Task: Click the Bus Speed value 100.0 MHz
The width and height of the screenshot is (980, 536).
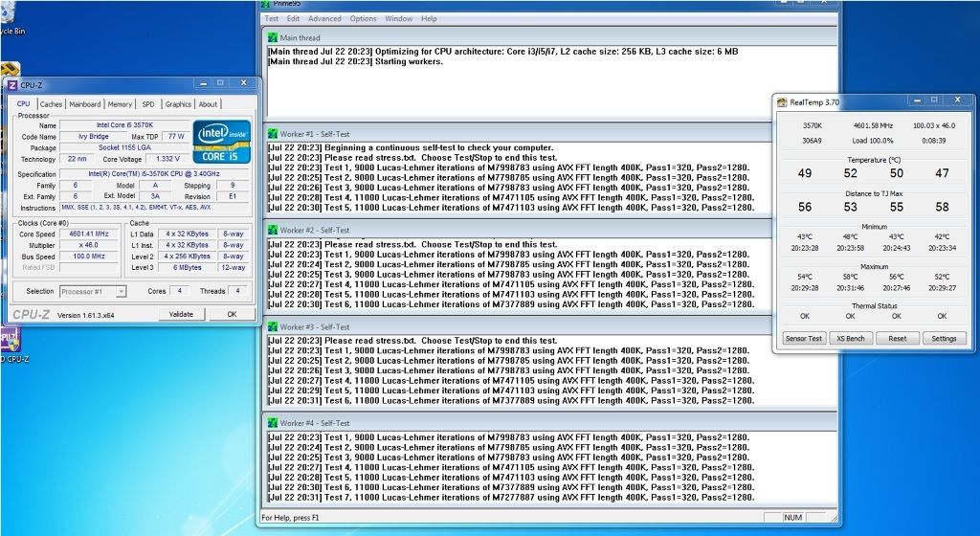Action: point(89,257)
